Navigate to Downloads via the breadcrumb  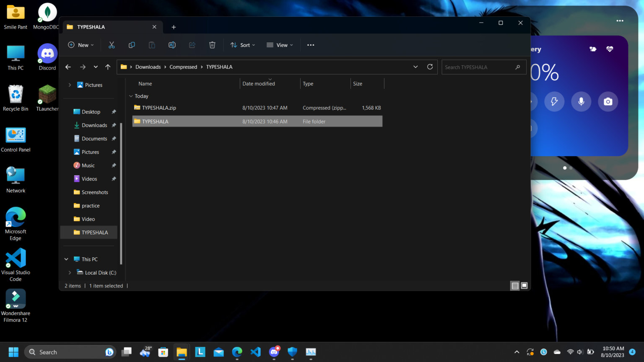coord(148,67)
